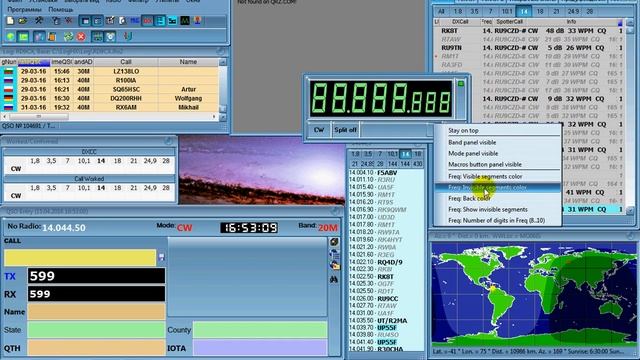
Task: Open the Помощь menu
Action: (61, 9)
